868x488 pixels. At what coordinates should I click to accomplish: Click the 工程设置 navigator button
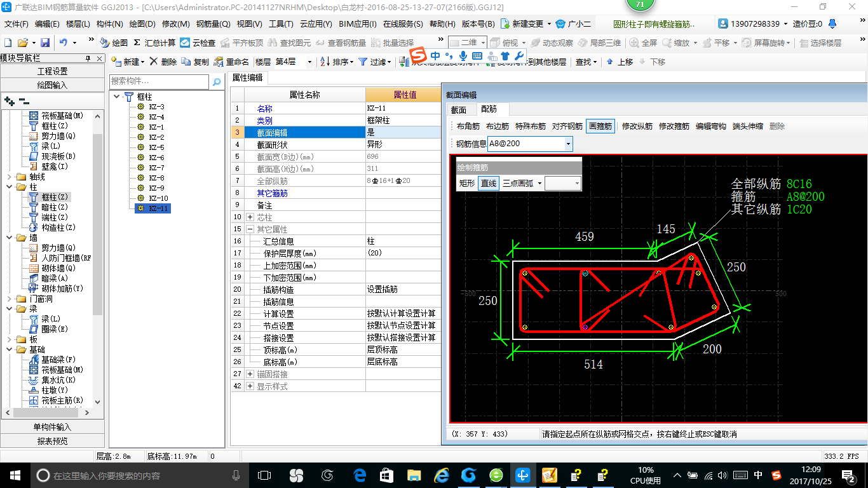pyautogui.click(x=52, y=71)
